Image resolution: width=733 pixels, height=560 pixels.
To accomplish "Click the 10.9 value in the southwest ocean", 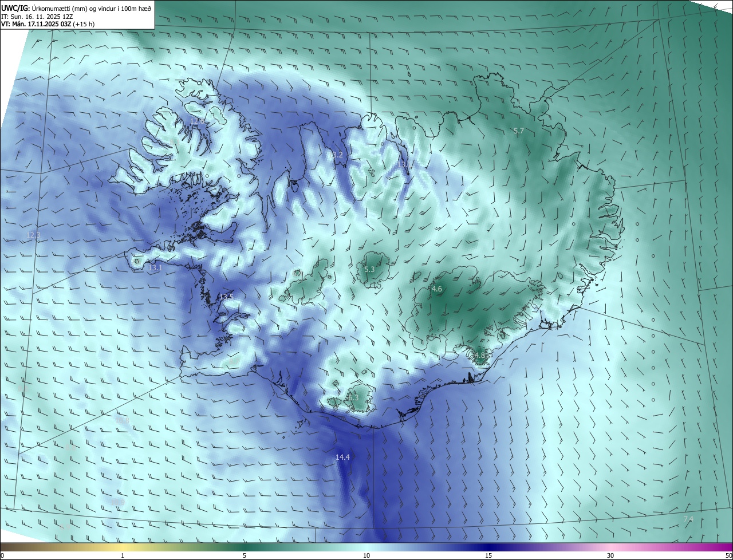I will pos(118,502).
